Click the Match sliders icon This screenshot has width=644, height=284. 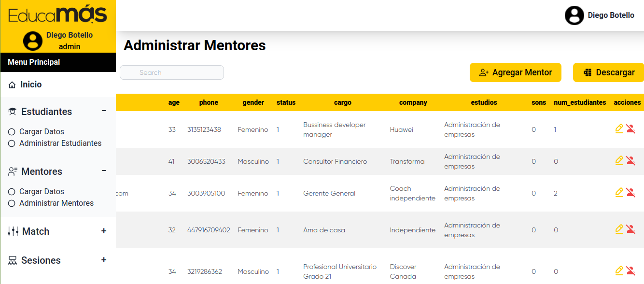(12, 231)
